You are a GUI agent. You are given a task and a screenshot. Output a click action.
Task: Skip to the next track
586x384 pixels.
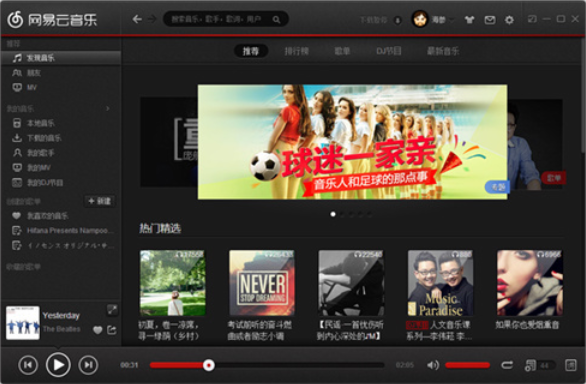(x=88, y=365)
